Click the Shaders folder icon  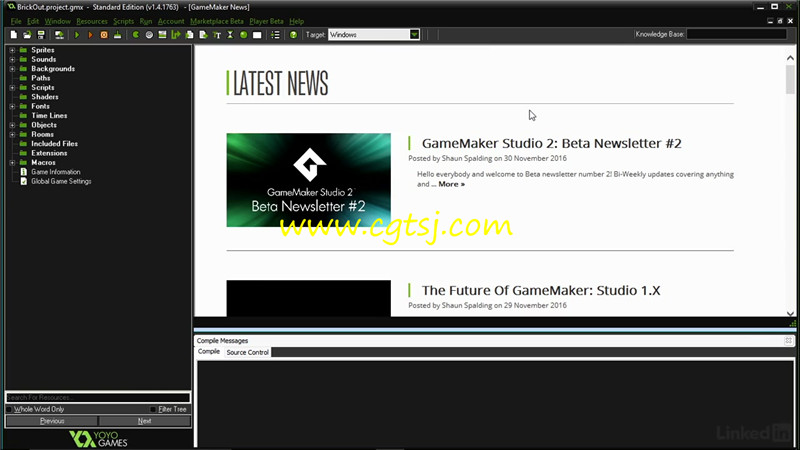click(x=23, y=96)
